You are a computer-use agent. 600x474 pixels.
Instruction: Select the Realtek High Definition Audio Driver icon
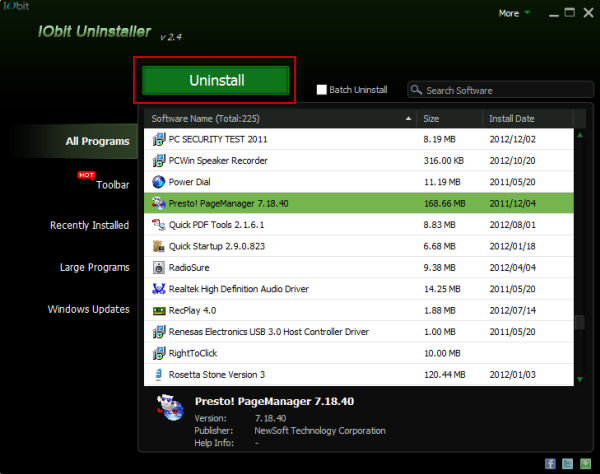159,289
